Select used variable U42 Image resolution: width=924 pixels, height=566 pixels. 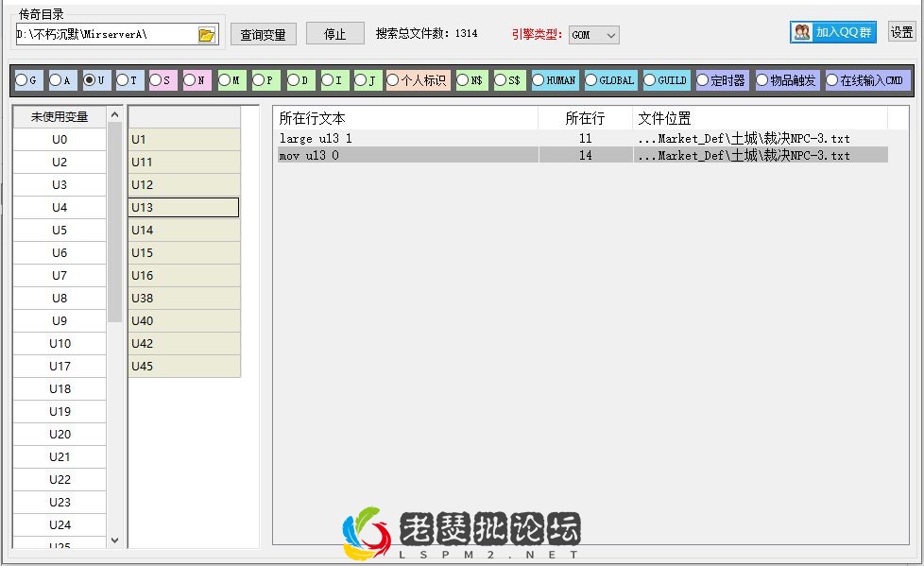point(184,344)
